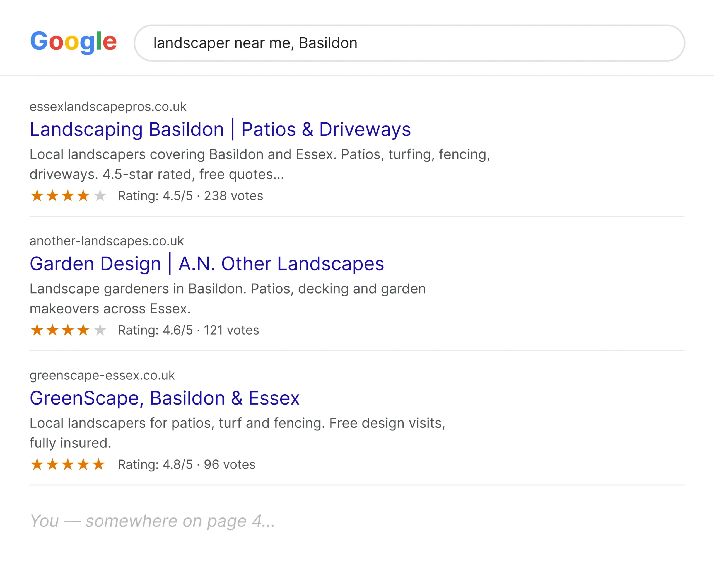Select text 'Rating: 4.5/5 · 238 votes'
714x588 pixels.
(x=190, y=196)
